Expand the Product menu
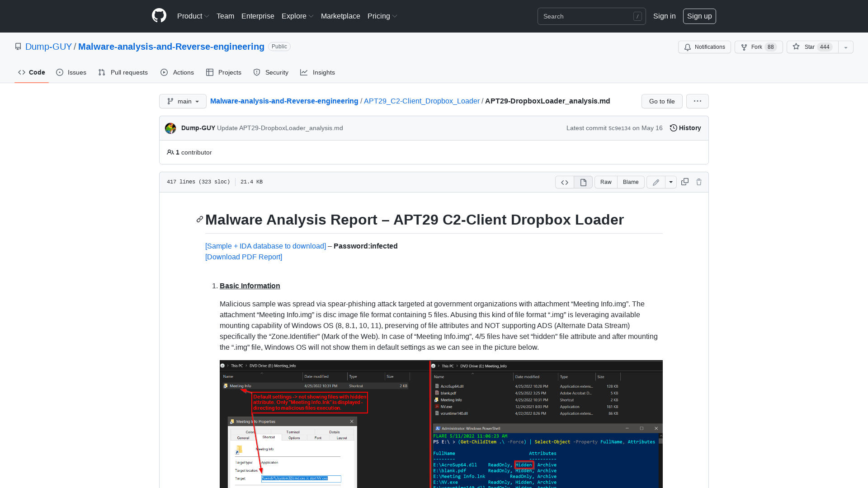 tap(193, 16)
